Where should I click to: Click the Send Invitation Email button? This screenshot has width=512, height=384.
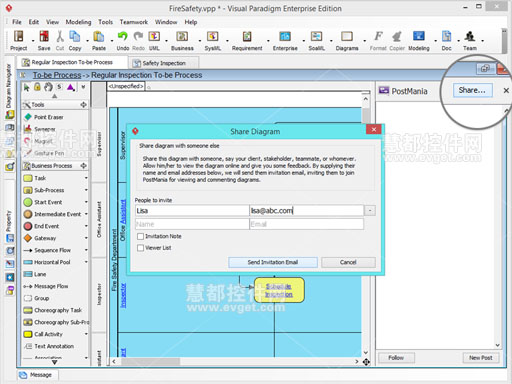pyautogui.click(x=273, y=262)
